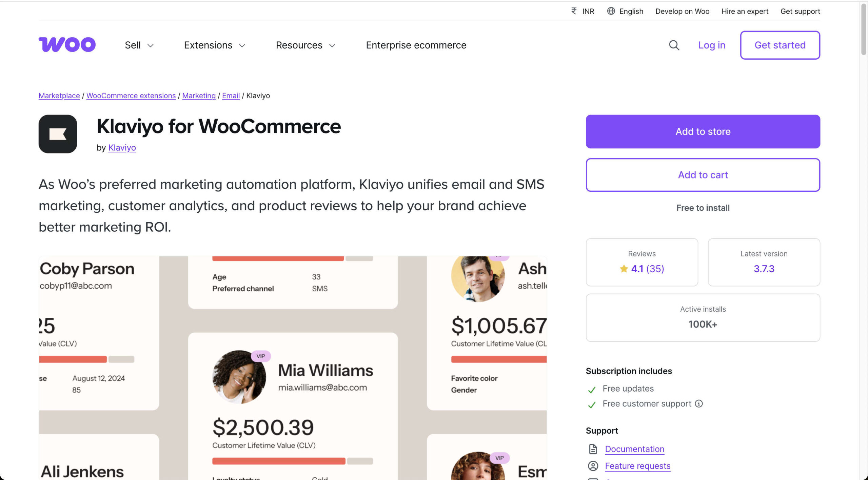Click the Get started button
Viewport: 868px width, 480px height.
pyautogui.click(x=780, y=45)
